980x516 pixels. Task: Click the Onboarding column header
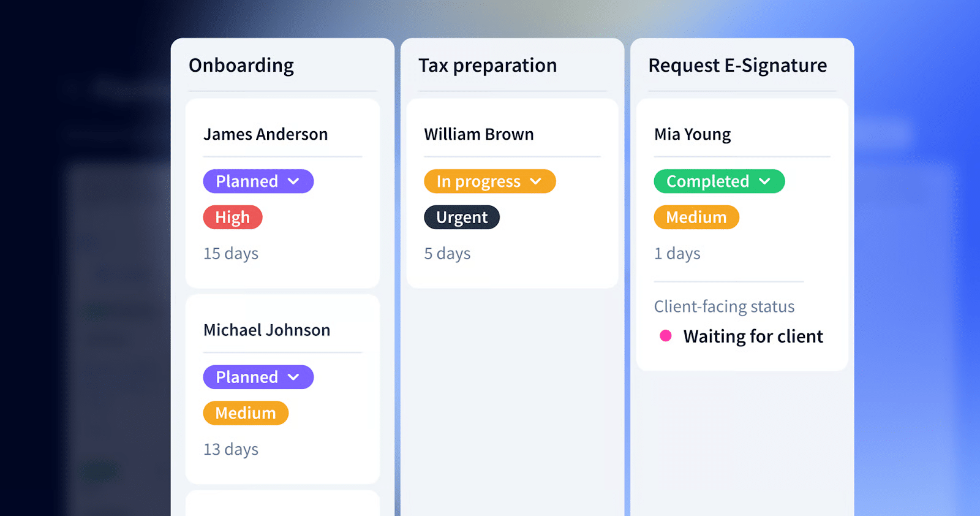(241, 65)
